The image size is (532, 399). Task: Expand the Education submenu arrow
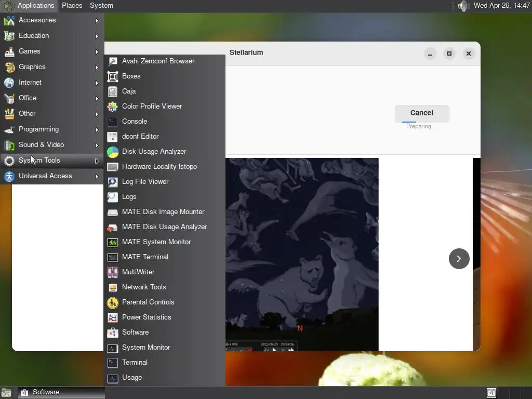(x=97, y=36)
